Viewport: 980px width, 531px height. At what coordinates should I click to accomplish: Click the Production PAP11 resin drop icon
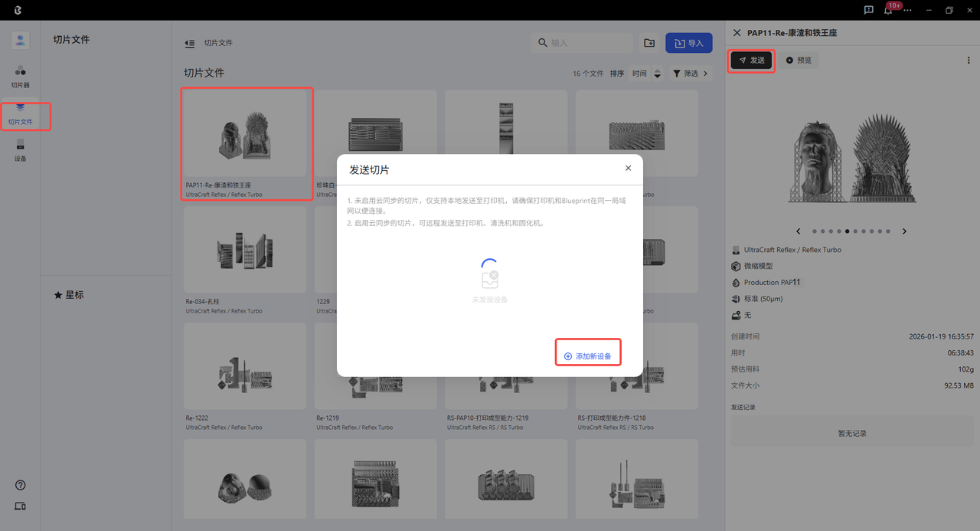pos(737,283)
